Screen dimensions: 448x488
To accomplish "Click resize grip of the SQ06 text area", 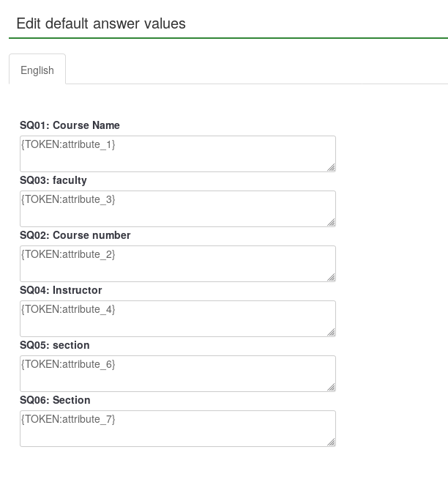I will (331, 442).
